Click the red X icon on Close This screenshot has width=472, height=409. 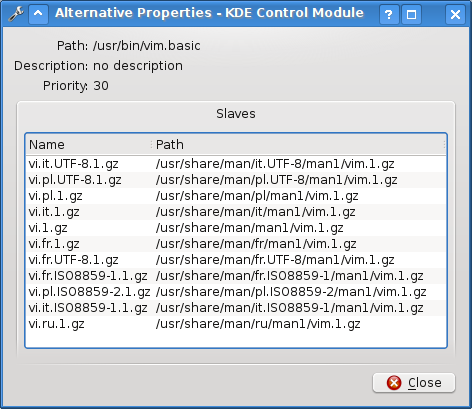(394, 382)
